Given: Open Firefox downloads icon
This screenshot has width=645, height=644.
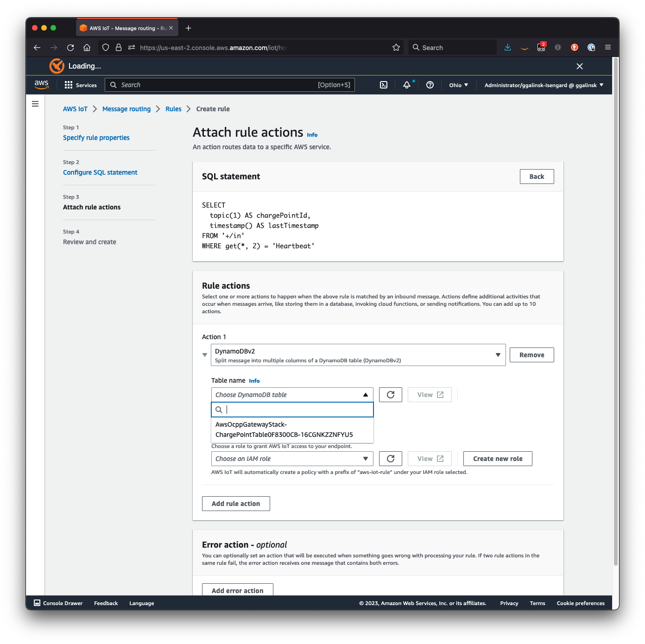Looking at the screenshot, I should (x=507, y=47).
